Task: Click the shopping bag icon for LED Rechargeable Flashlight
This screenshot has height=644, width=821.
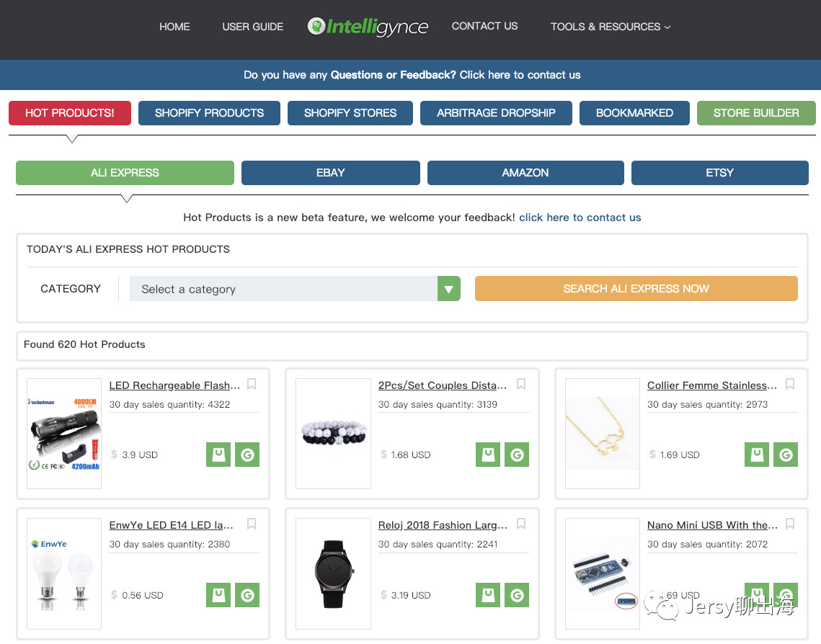Action: 218,455
